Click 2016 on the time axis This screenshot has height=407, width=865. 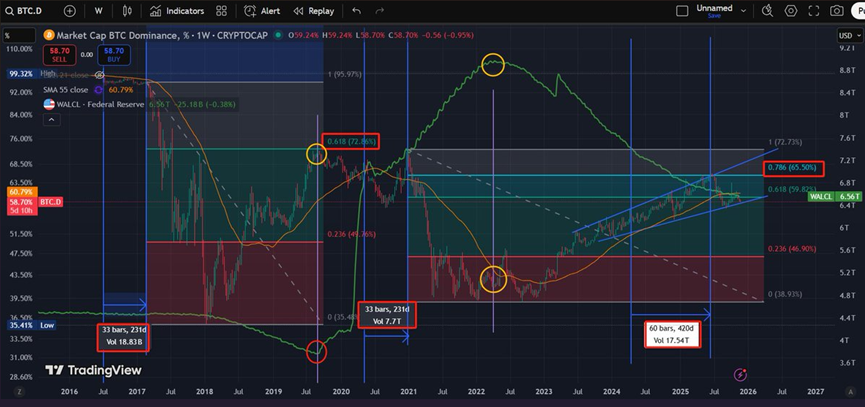click(69, 392)
